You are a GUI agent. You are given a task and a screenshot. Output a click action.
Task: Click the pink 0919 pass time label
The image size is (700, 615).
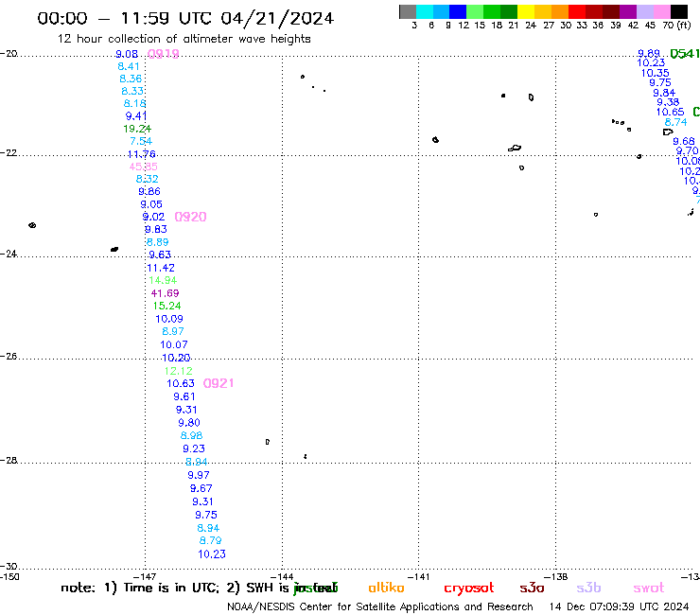pyautogui.click(x=164, y=54)
